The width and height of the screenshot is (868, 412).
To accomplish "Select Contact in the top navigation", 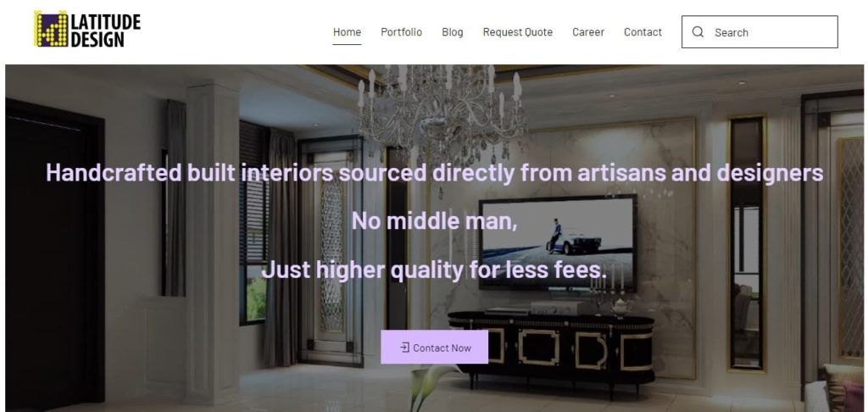I will pyautogui.click(x=643, y=32).
